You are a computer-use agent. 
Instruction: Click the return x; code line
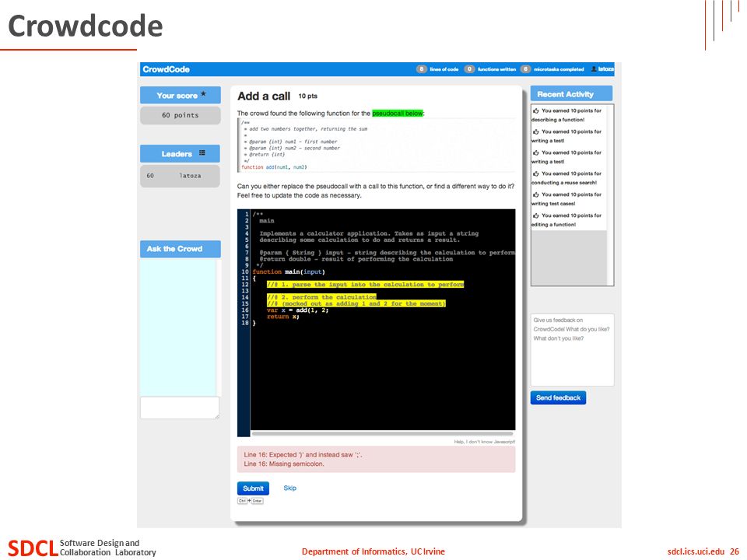[x=283, y=317]
